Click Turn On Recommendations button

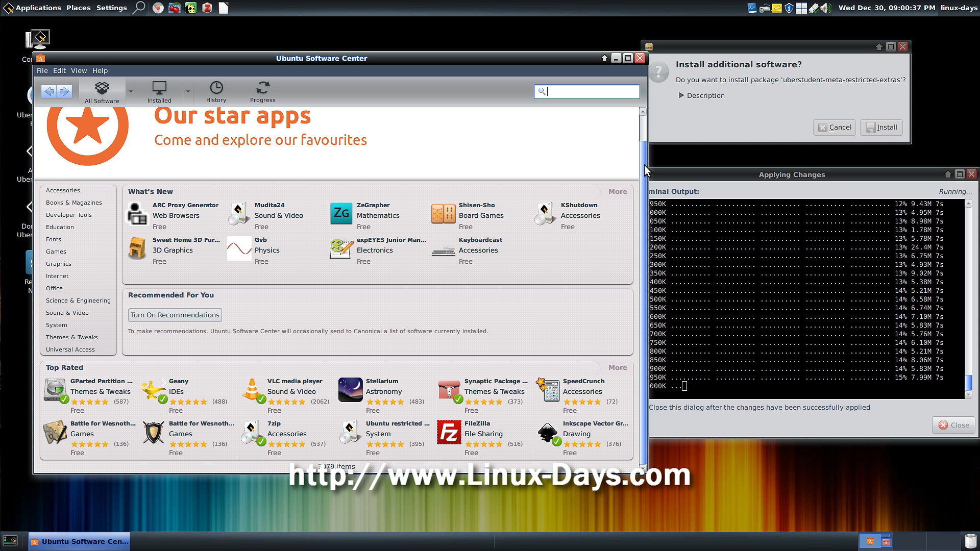pyautogui.click(x=175, y=315)
